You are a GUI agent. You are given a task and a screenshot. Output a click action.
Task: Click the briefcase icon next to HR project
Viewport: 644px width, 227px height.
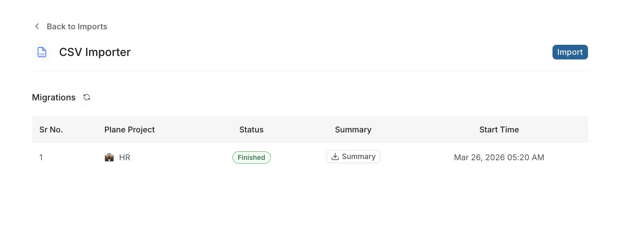109,157
